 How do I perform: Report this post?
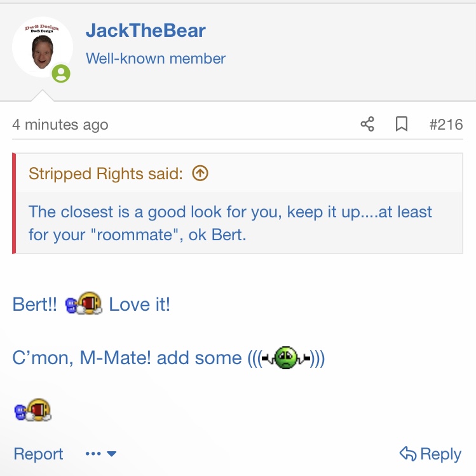[x=38, y=454]
